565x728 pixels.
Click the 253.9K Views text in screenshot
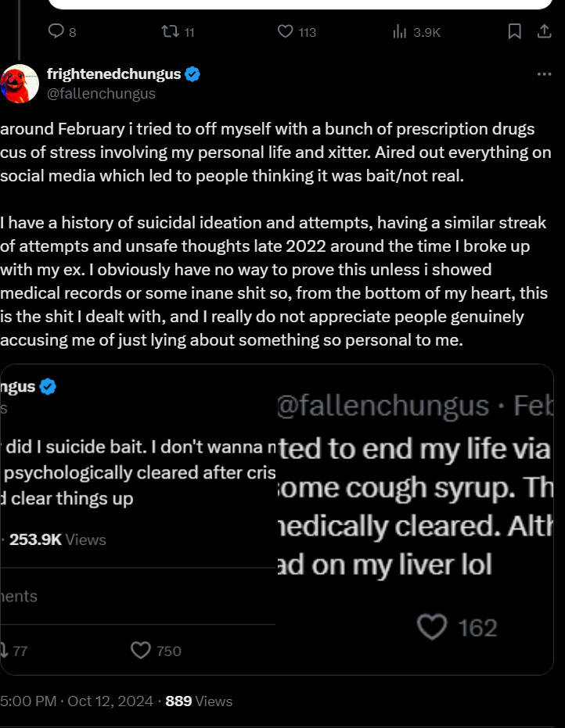coord(58,540)
